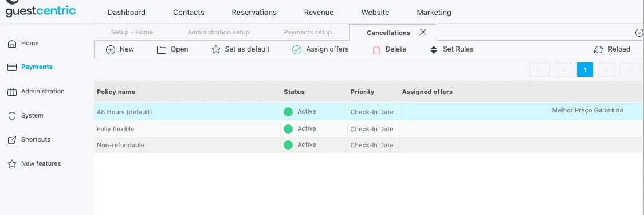Click the Administration briefcase icon
Image resolution: width=644 pixels, height=215 pixels.
[x=13, y=92]
